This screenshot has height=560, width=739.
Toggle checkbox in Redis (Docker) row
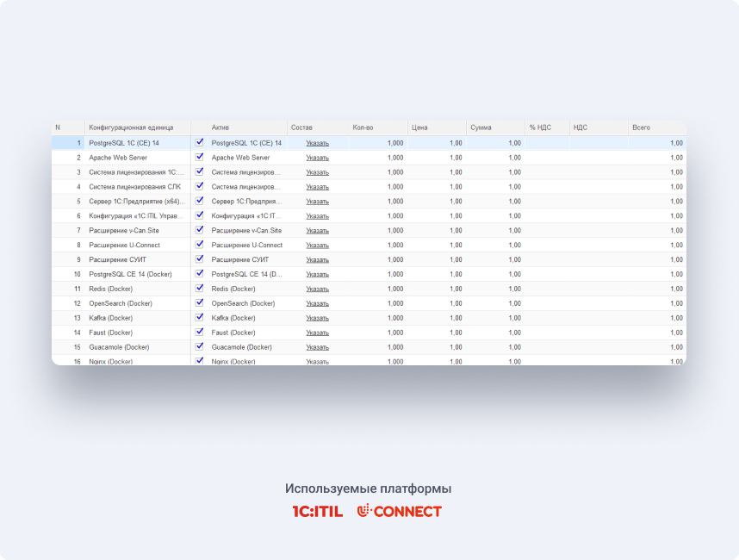[x=199, y=288]
